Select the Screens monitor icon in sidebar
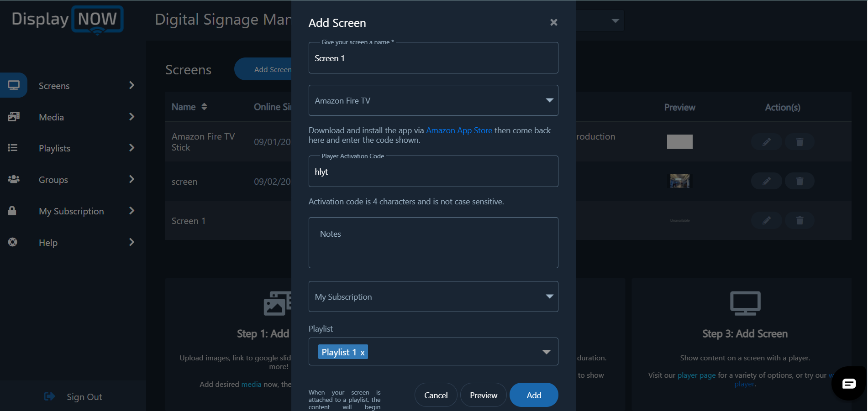868x411 pixels. click(x=14, y=85)
